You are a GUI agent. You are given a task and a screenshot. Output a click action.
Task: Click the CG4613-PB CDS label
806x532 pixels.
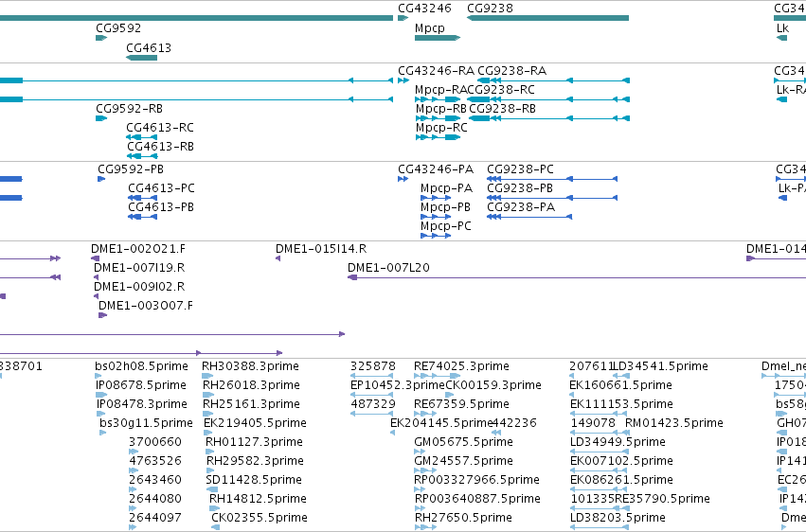coord(161,207)
